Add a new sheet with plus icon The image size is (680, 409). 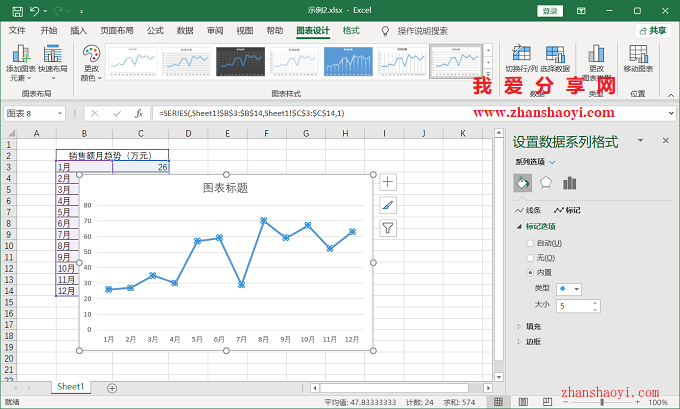point(112,388)
